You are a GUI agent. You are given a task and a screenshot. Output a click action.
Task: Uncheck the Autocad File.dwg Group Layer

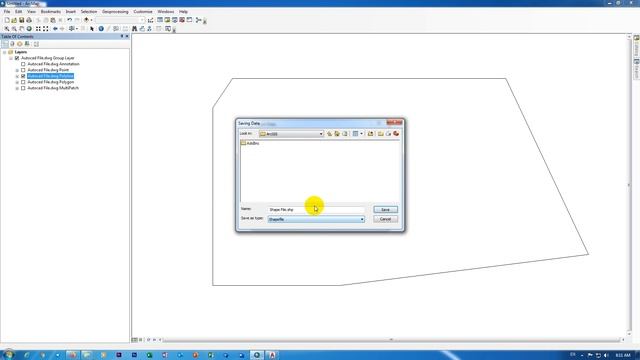(17, 58)
